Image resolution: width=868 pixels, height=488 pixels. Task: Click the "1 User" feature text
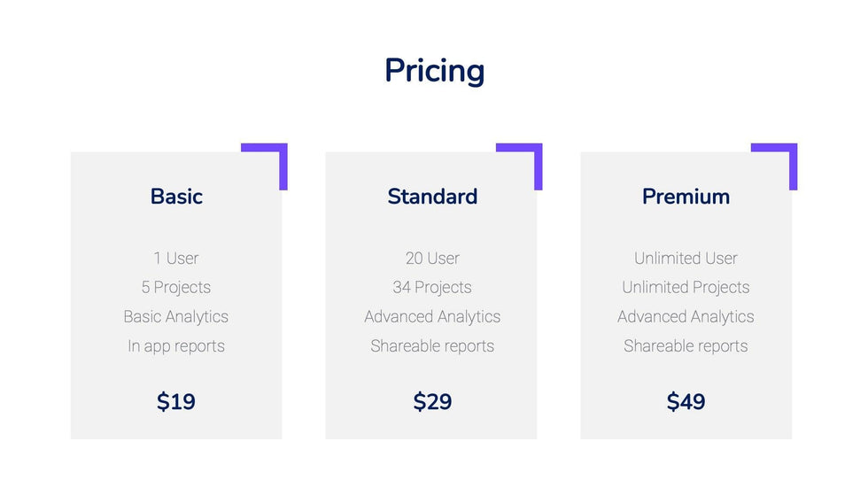click(x=176, y=259)
